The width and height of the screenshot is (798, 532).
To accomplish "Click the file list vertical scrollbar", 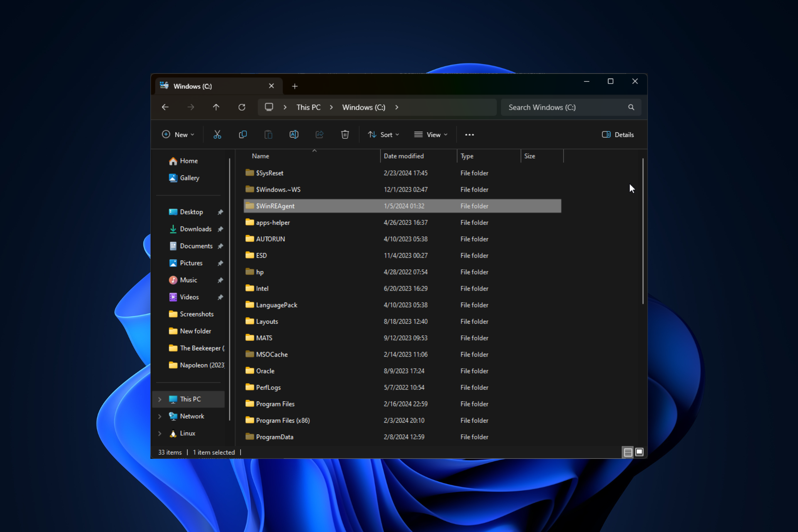I will [643, 231].
